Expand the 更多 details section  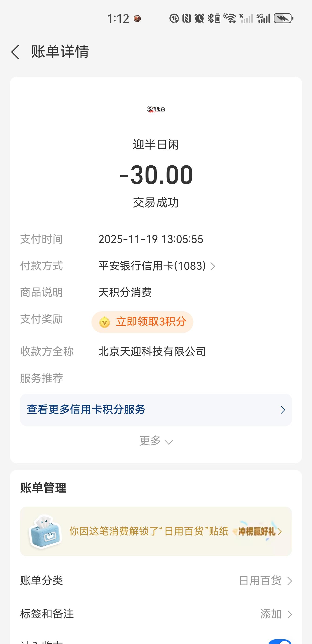pos(156,441)
